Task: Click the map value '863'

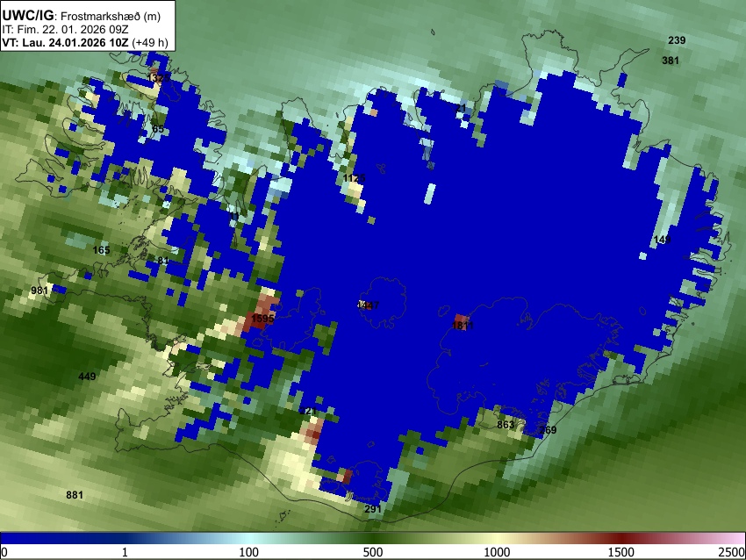Action: [x=506, y=425]
